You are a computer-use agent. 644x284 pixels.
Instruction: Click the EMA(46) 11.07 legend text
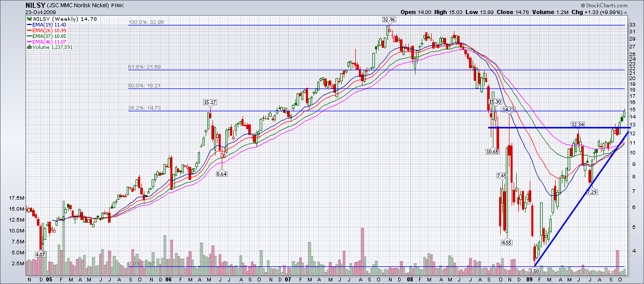click(48, 42)
